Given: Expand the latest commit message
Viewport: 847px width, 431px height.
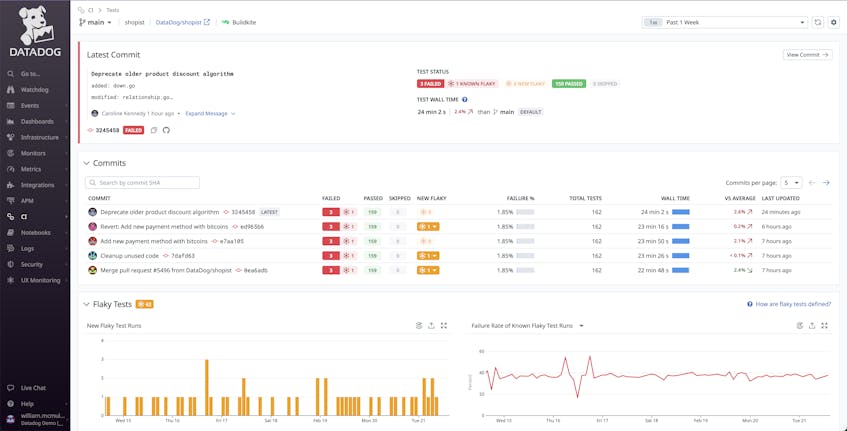Looking at the screenshot, I should [x=210, y=113].
